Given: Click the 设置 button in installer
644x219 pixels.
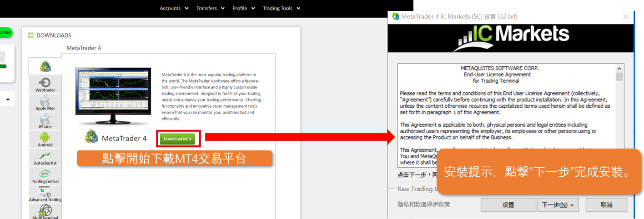Looking at the screenshot, I should (508, 205).
